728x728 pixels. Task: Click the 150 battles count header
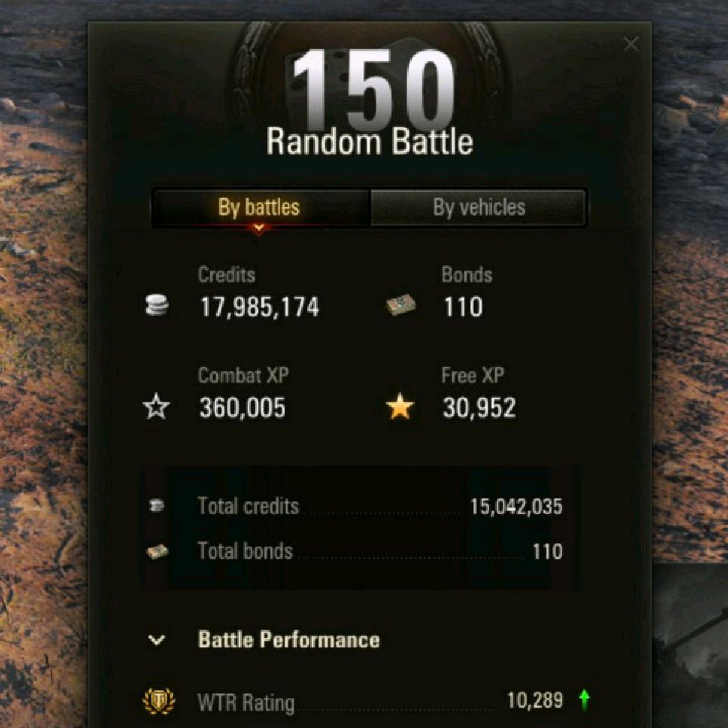[x=373, y=88]
